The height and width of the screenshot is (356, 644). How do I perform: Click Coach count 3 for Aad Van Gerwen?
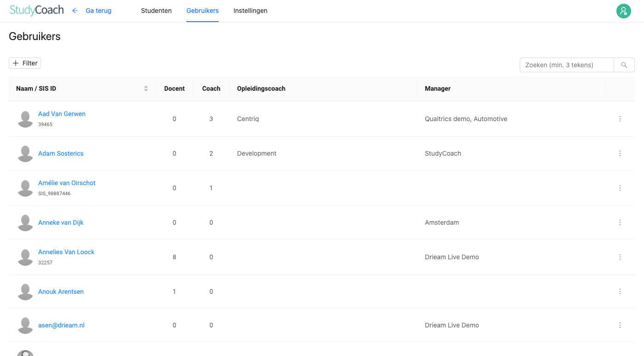point(211,119)
